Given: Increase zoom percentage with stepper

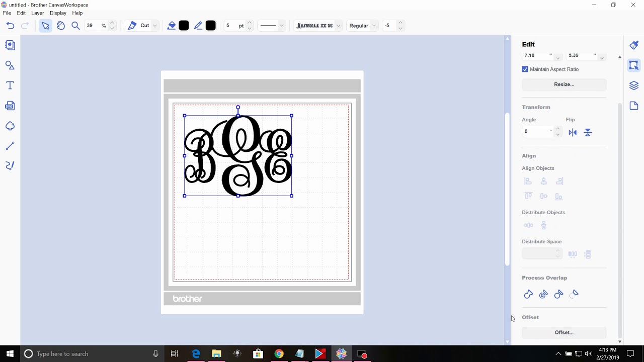Looking at the screenshot, I should pos(112,23).
